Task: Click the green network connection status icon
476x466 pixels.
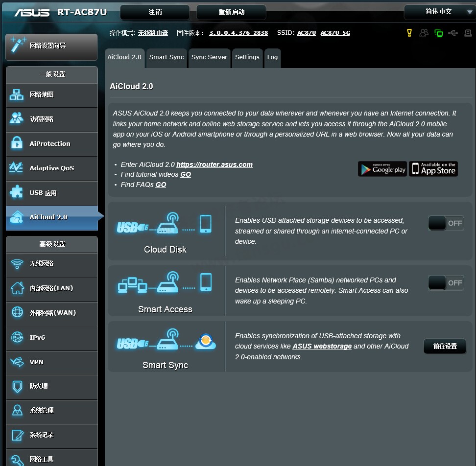Action: (438, 33)
